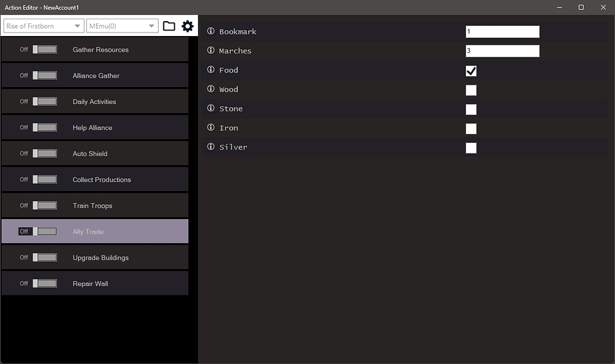Check the Silver resource checkbox

(471, 148)
